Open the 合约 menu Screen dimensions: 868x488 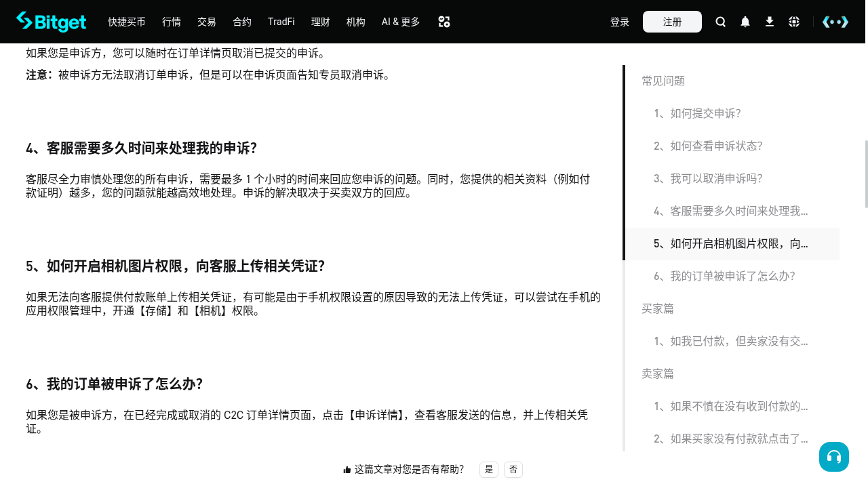[242, 22]
